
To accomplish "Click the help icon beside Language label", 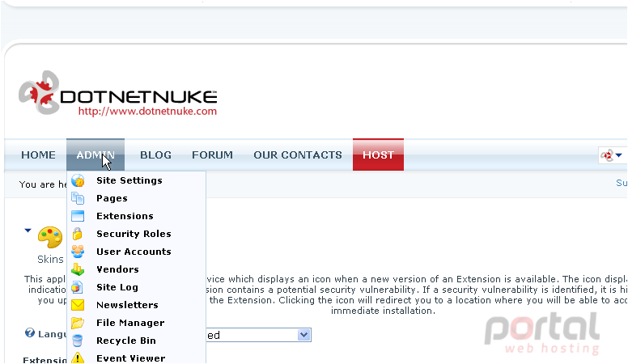I will click(30, 332).
